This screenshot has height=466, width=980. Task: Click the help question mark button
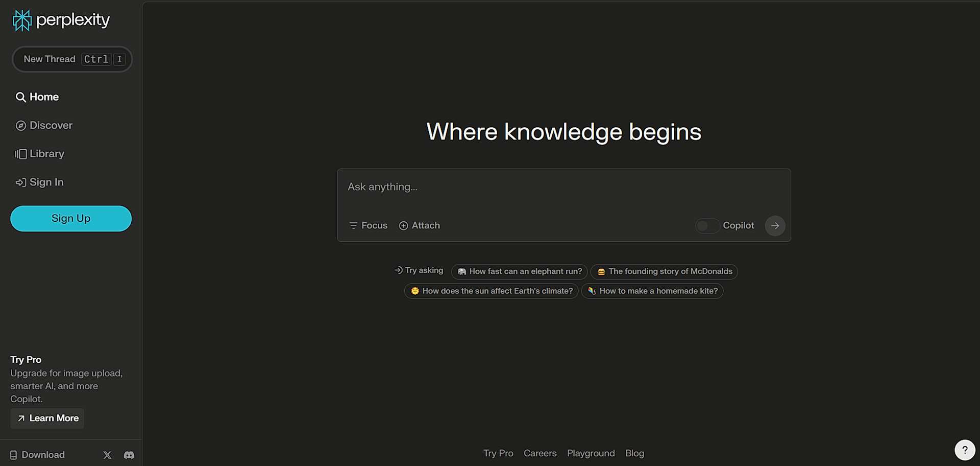964,450
